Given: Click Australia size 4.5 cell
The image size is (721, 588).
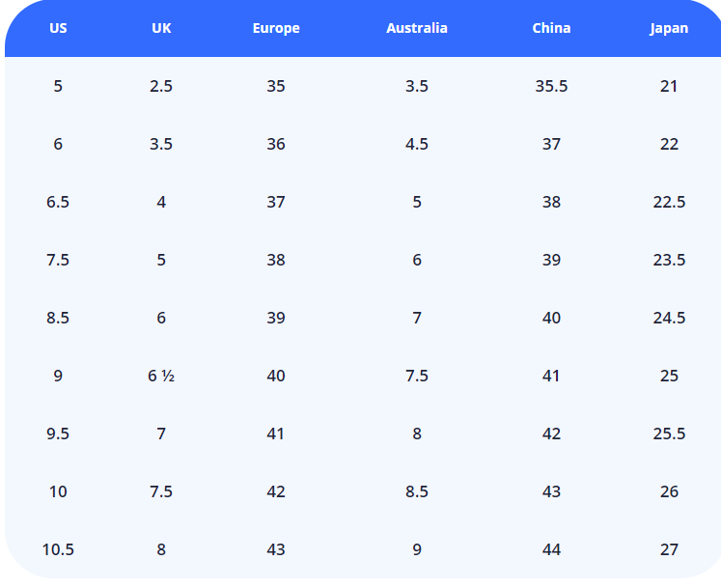Looking at the screenshot, I should 417,144.
